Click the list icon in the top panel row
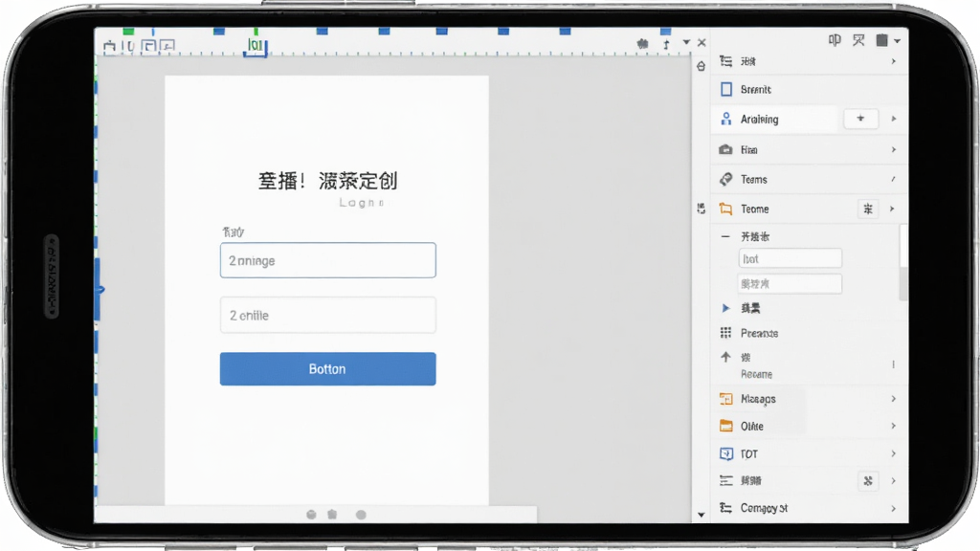 pyautogui.click(x=725, y=60)
